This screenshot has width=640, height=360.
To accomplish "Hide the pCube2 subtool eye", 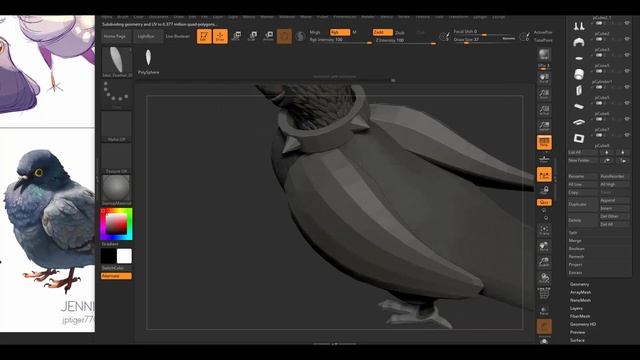I will point(627,39).
